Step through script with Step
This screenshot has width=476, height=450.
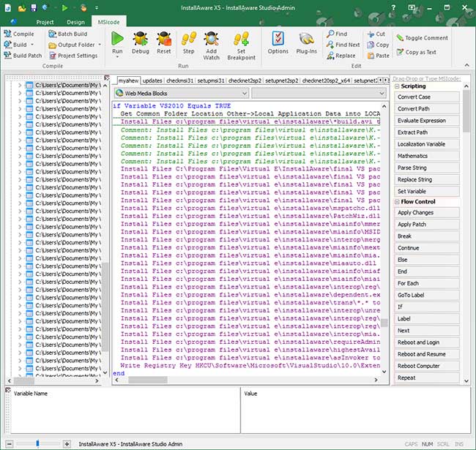tap(188, 42)
